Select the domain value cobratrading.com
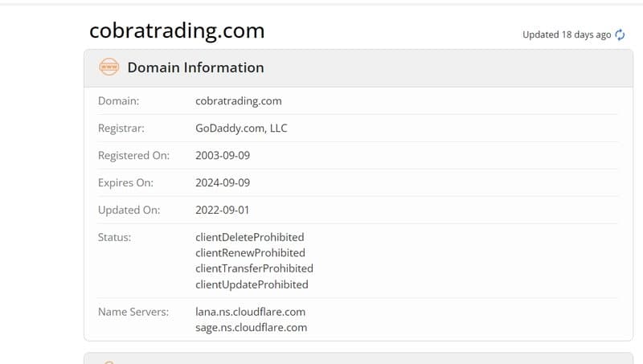The height and width of the screenshot is (364, 643). (x=238, y=101)
